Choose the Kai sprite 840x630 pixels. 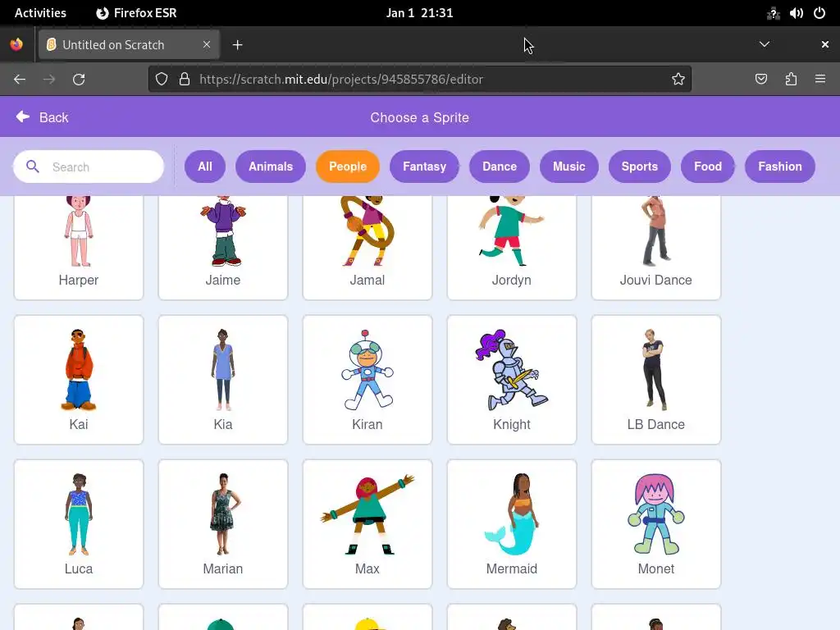point(79,380)
